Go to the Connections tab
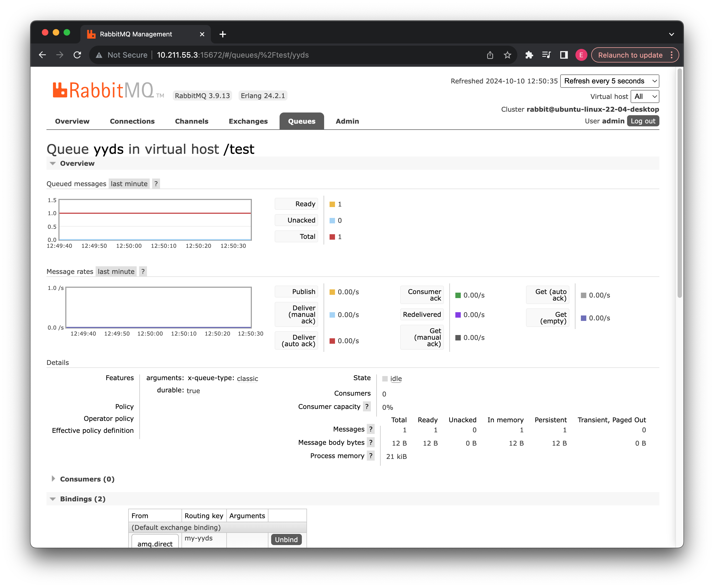The height and width of the screenshot is (588, 714). 132,121
